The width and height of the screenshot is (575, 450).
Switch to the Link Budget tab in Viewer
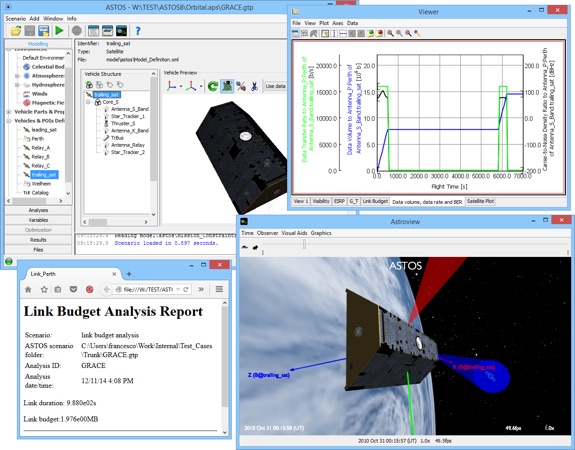point(375,201)
